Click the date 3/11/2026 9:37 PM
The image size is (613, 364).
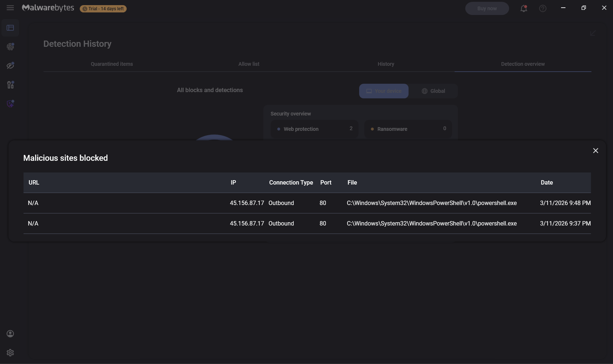(565, 223)
